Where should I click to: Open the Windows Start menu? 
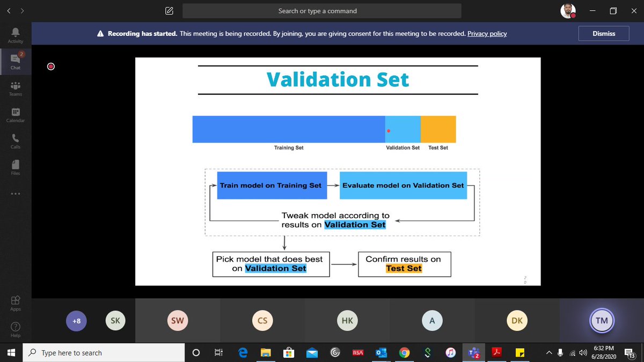click(x=11, y=352)
